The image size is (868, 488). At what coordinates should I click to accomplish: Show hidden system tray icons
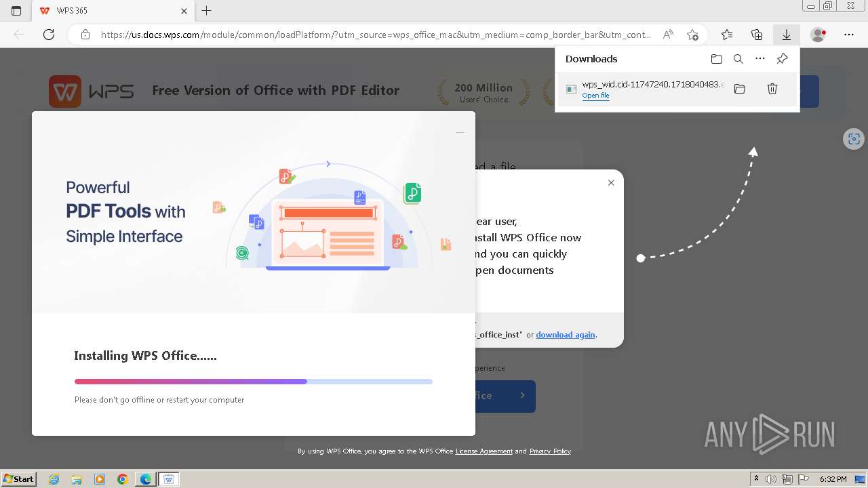tap(757, 479)
